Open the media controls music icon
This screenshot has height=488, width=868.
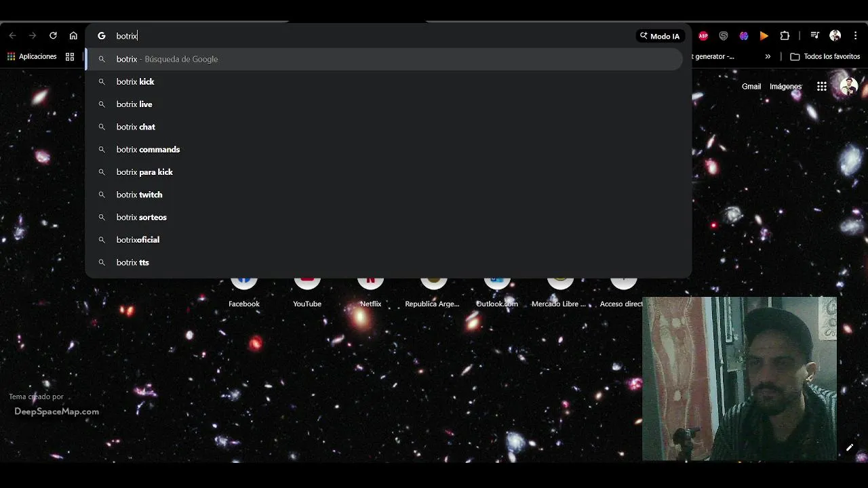[x=815, y=36]
